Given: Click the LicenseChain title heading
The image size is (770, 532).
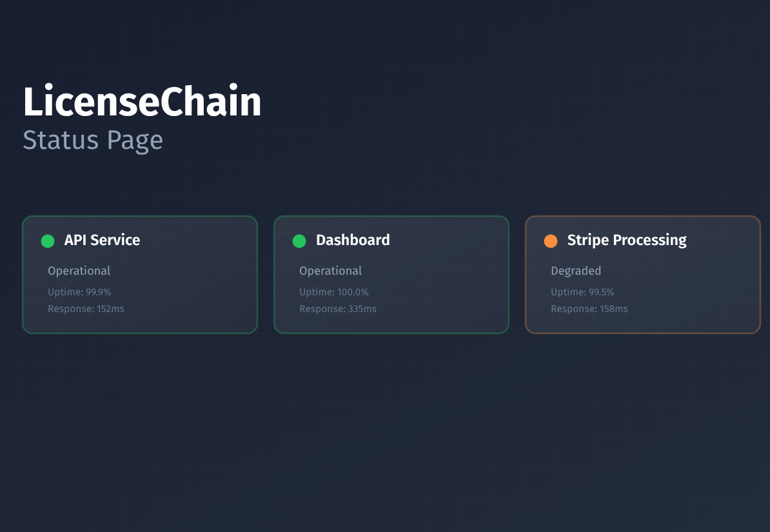Looking at the screenshot, I should pos(142,102).
